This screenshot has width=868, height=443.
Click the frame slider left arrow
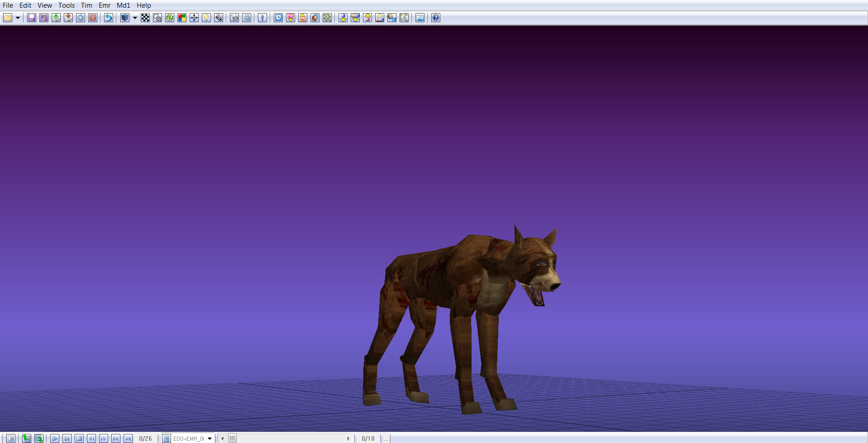point(223,438)
